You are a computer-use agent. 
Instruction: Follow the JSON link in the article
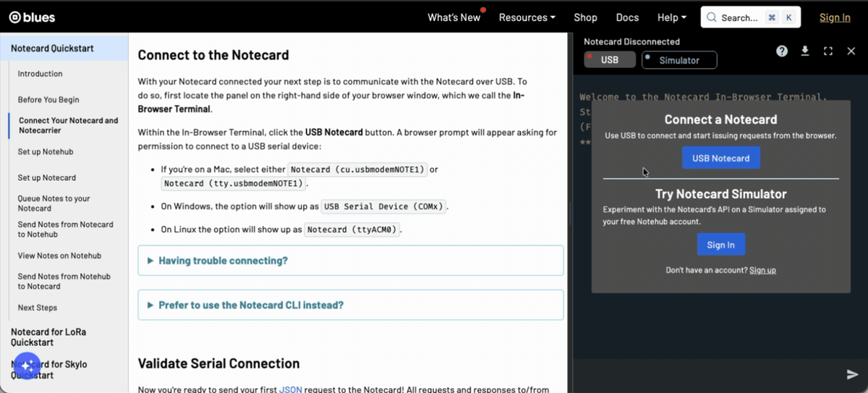pos(291,389)
